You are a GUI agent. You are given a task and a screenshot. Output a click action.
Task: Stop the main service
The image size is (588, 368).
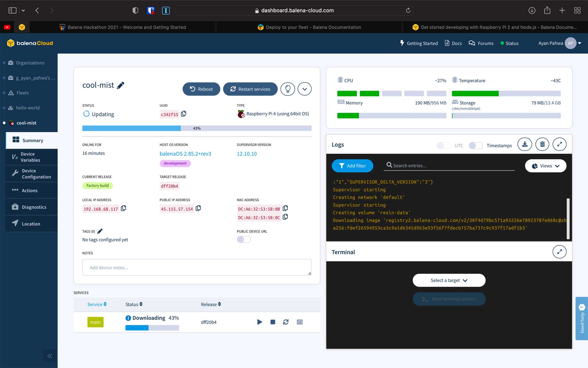(x=273, y=322)
